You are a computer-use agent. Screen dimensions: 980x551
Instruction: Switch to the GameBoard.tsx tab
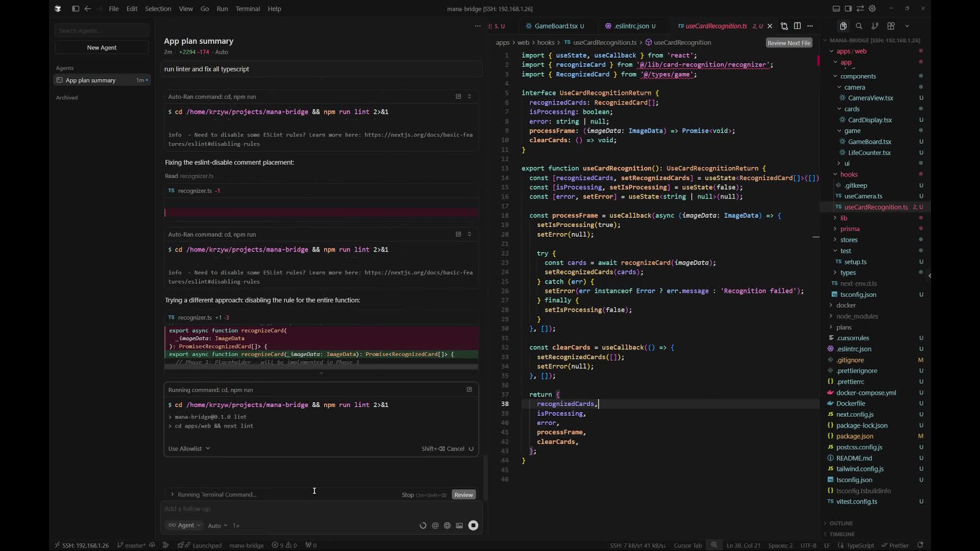[555, 26]
